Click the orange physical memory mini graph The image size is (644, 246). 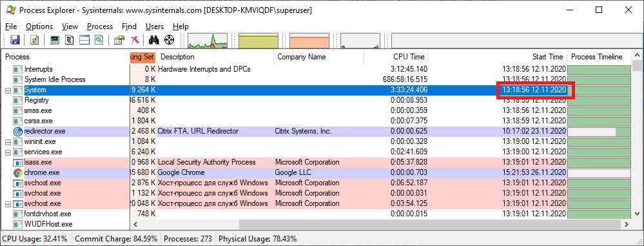(x=309, y=41)
